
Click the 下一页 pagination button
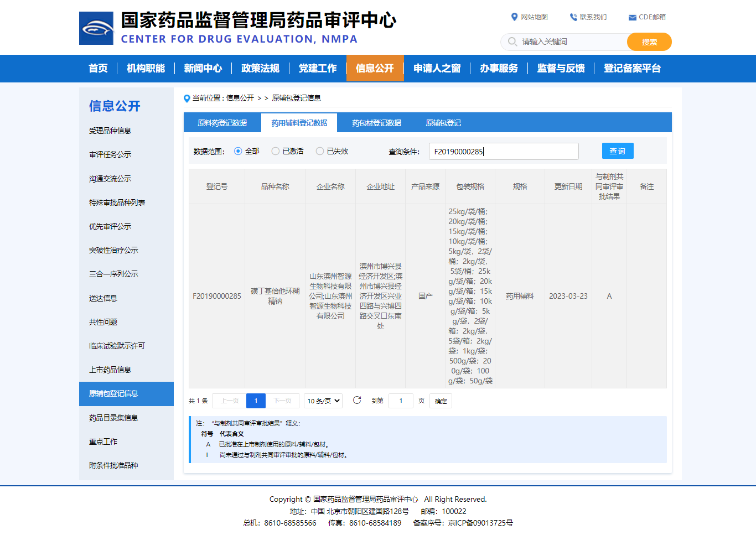tap(283, 401)
